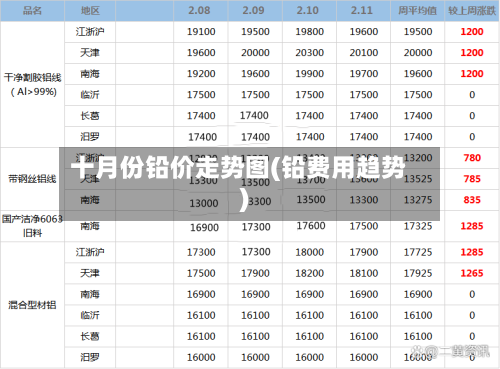Click the red 780 change value
Viewport: 500px width, 369px height.
472,158
